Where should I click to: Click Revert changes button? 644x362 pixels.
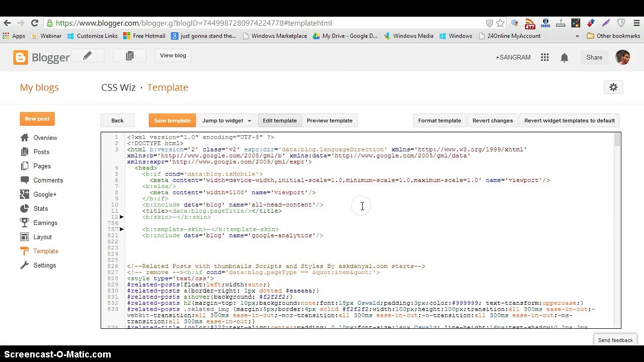point(493,121)
